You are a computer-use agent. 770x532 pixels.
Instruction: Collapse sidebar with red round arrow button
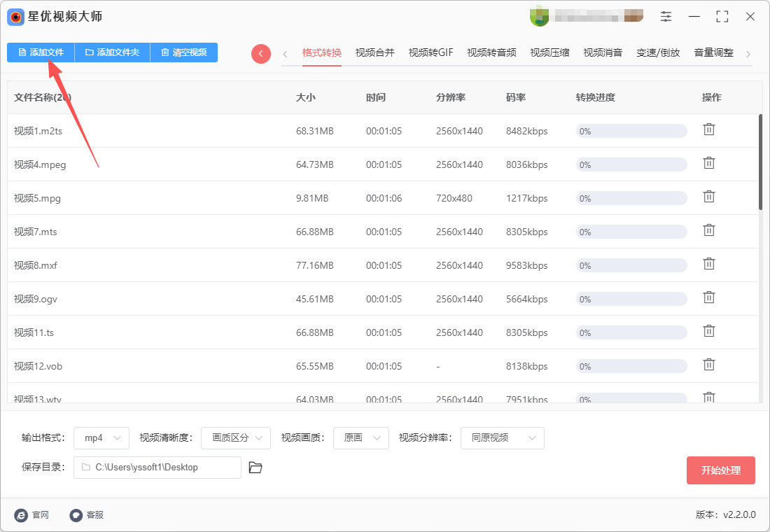tap(261, 53)
